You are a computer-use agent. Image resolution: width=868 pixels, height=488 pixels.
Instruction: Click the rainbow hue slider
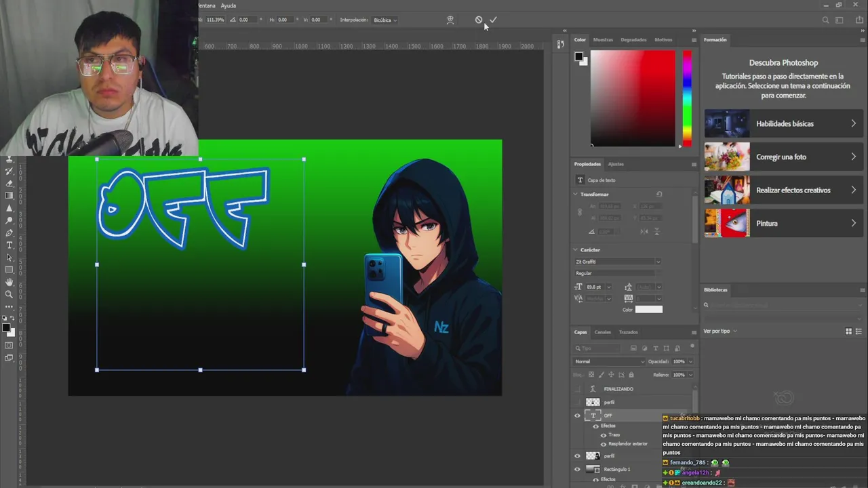(x=687, y=98)
